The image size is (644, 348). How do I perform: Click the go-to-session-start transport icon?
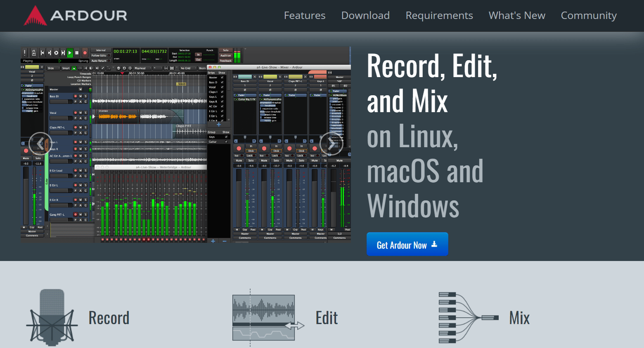tap(43, 53)
